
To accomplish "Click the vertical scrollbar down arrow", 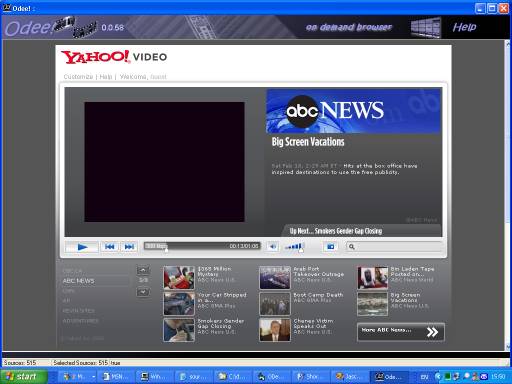I will [x=508, y=347].
